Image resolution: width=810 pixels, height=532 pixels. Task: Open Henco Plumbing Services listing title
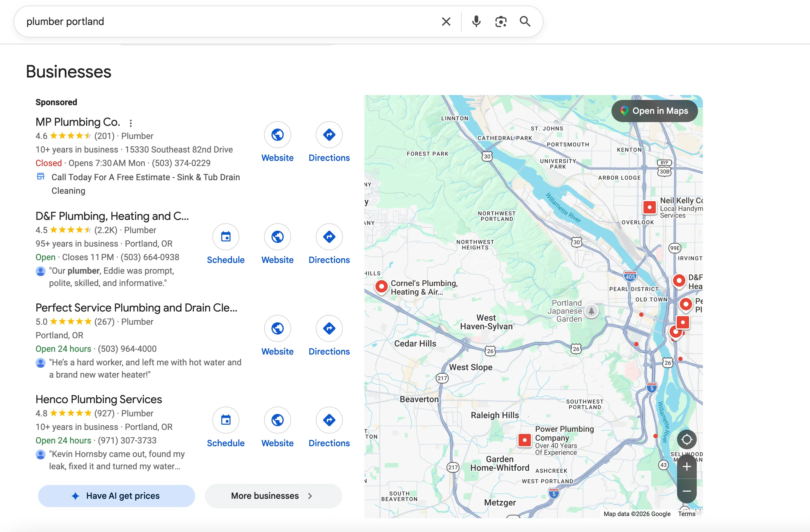pyautogui.click(x=99, y=399)
